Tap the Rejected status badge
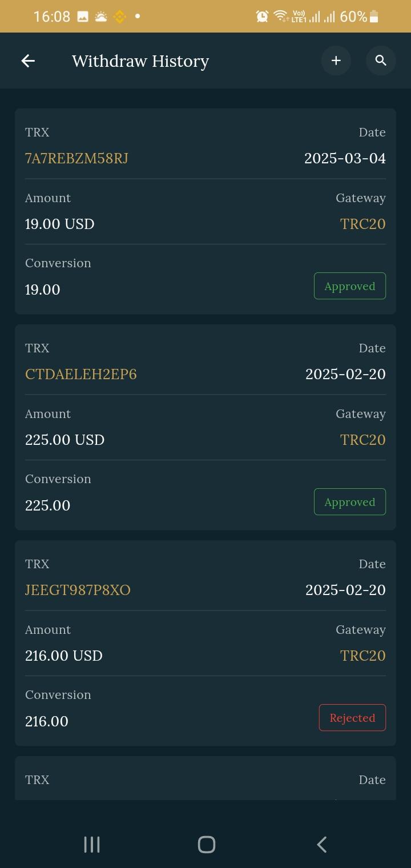Viewport: 411px width, 868px height. (x=352, y=718)
